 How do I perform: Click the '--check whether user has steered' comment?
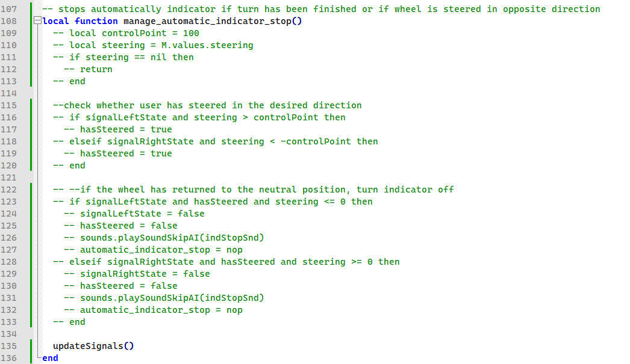(207, 105)
